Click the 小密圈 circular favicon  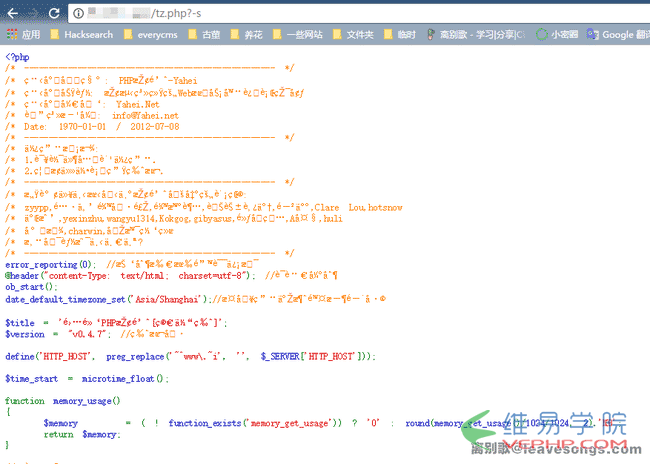[541, 34]
